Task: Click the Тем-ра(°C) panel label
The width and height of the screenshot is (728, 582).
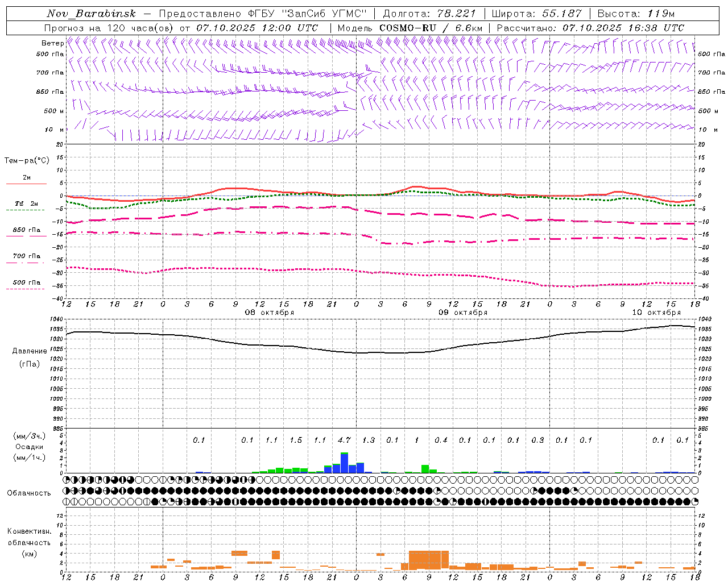Action: point(27,161)
